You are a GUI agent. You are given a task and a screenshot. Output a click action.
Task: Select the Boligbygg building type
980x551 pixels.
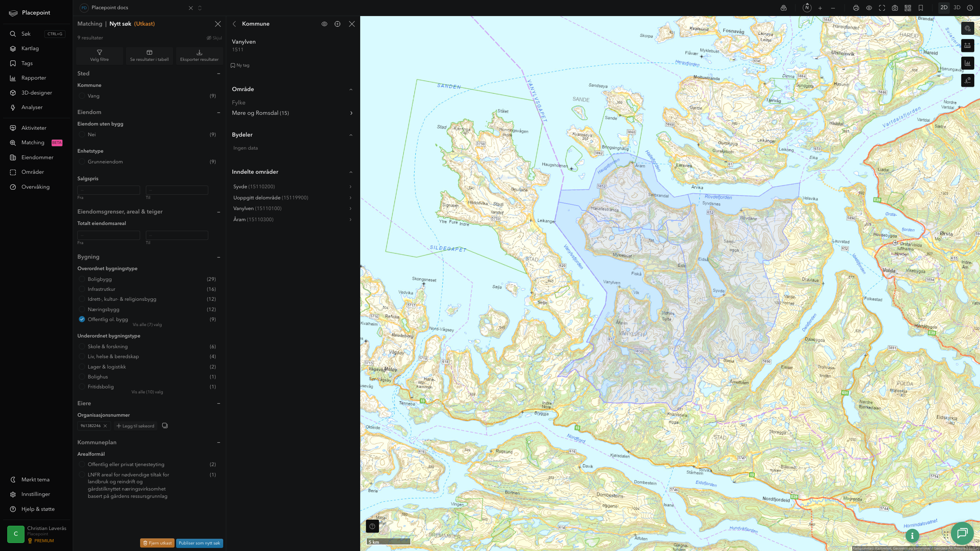(x=82, y=279)
